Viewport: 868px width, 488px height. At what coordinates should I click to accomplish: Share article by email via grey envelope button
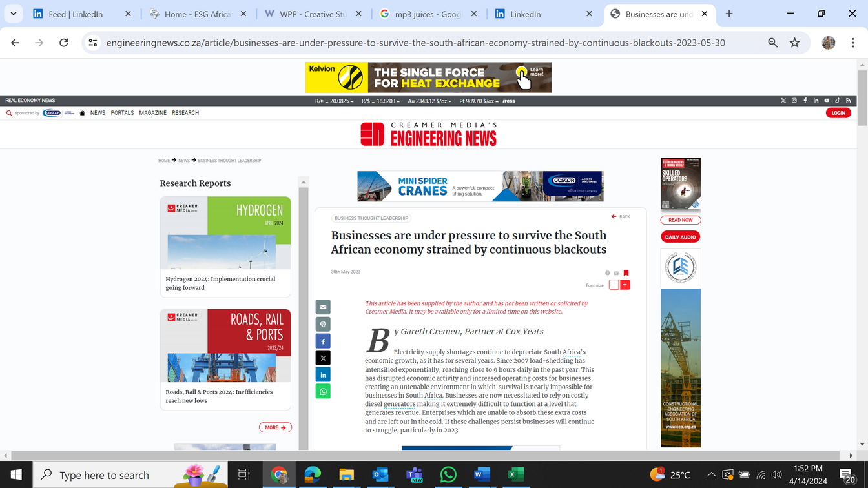click(323, 307)
